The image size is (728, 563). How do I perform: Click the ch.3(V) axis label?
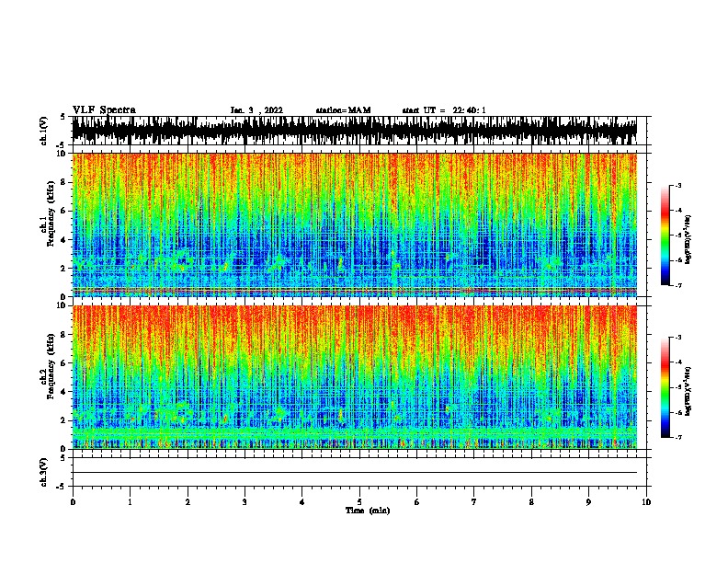(44, 472)
